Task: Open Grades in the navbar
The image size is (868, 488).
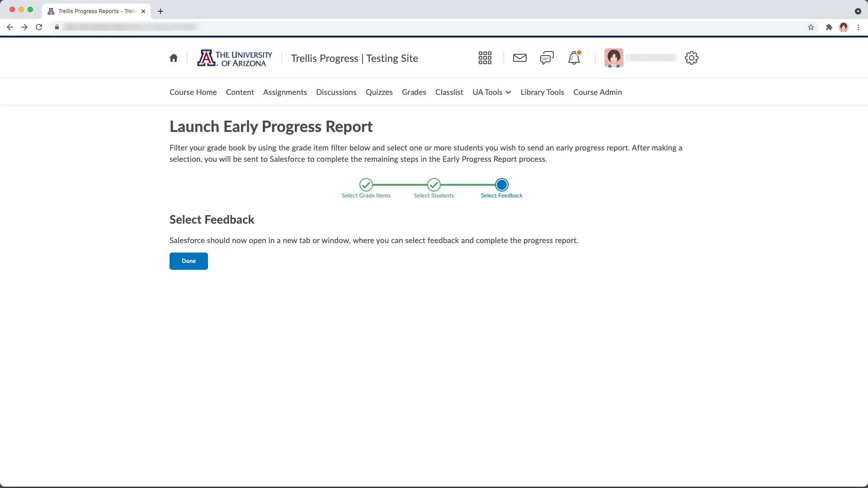Action: click(x=414, y=92)
